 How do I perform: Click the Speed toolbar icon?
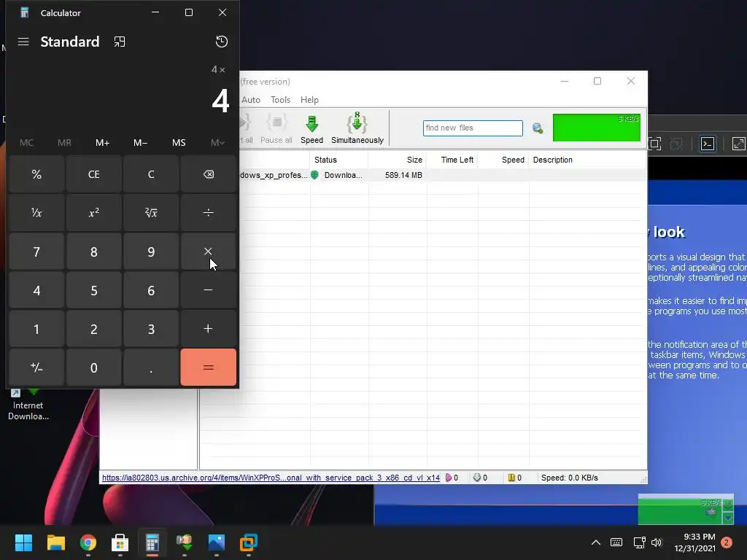[312, 129]
